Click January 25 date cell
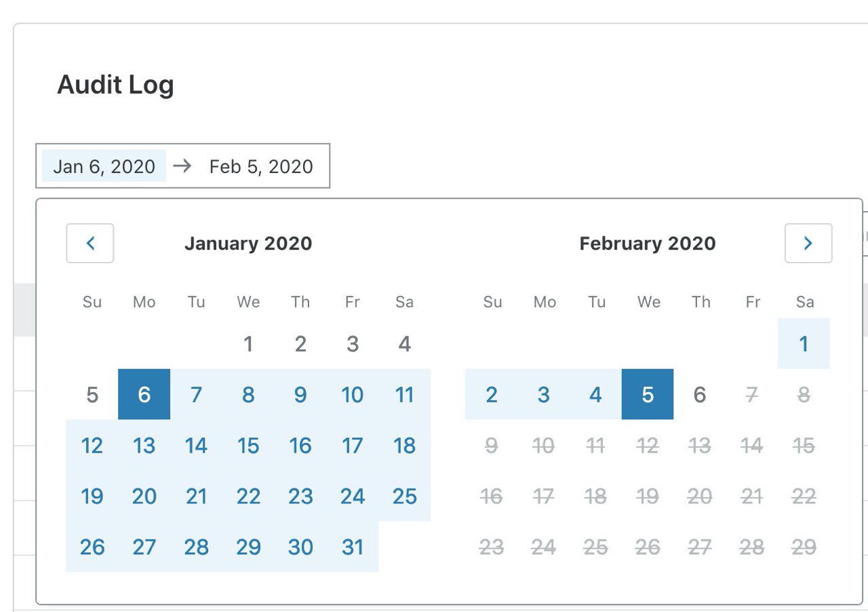Viewport: 868px width, 612px height. (x=405, y=496)
